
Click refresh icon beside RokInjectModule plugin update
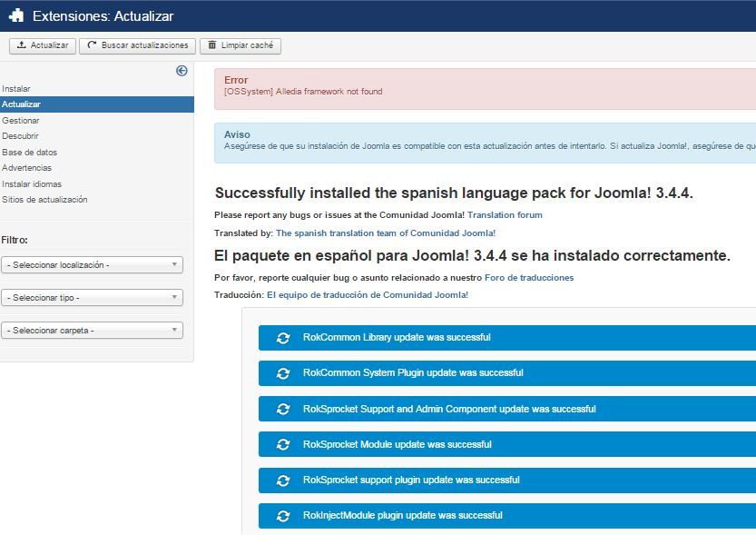click(283, 516)
